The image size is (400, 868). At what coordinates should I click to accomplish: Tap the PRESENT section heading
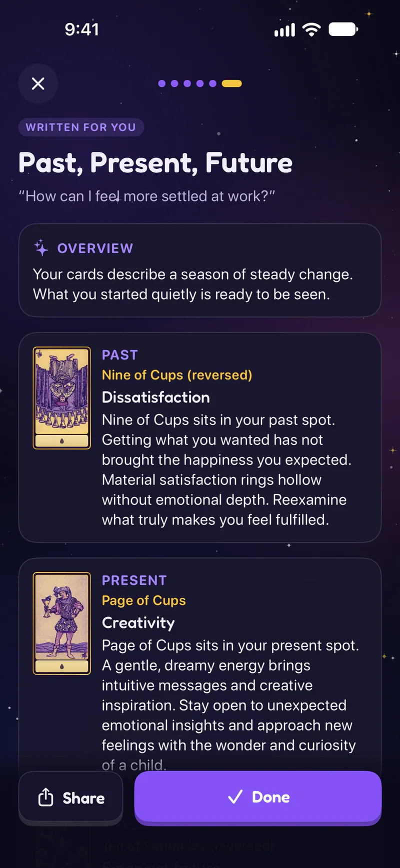pos(134,580)
